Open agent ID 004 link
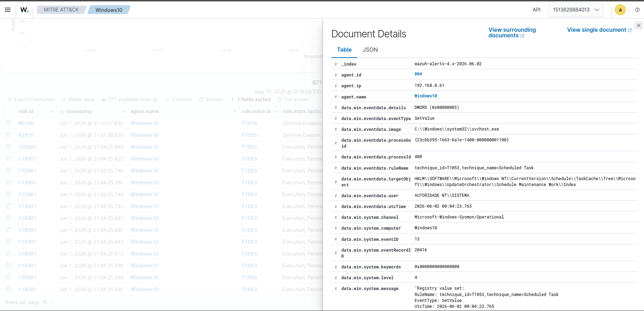The height and width of the screenshot is (311, 644). pos(418,74)
